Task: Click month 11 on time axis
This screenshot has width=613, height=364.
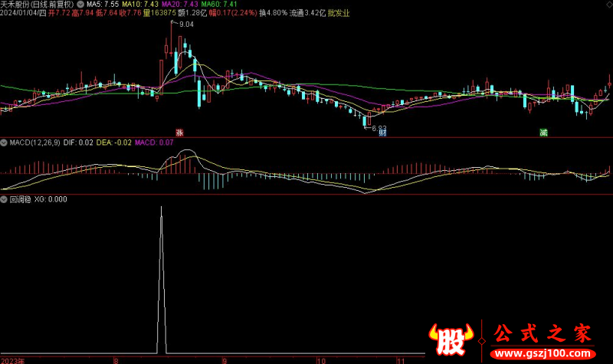Action: [401, 360]
